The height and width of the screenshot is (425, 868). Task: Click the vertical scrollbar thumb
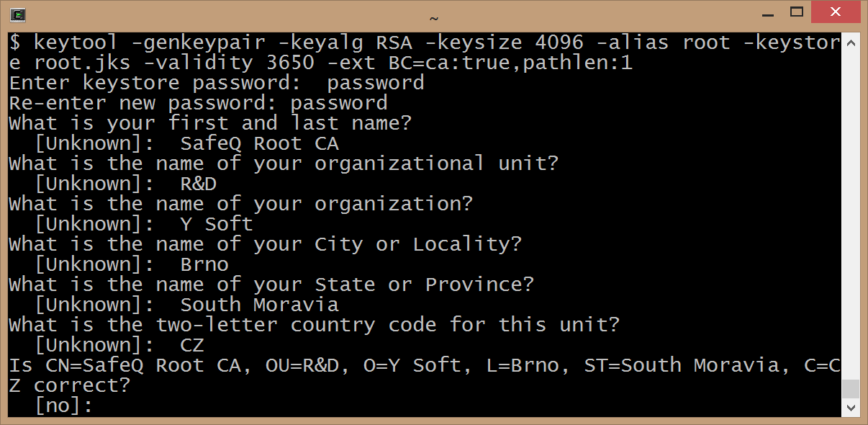coord(851,389)
